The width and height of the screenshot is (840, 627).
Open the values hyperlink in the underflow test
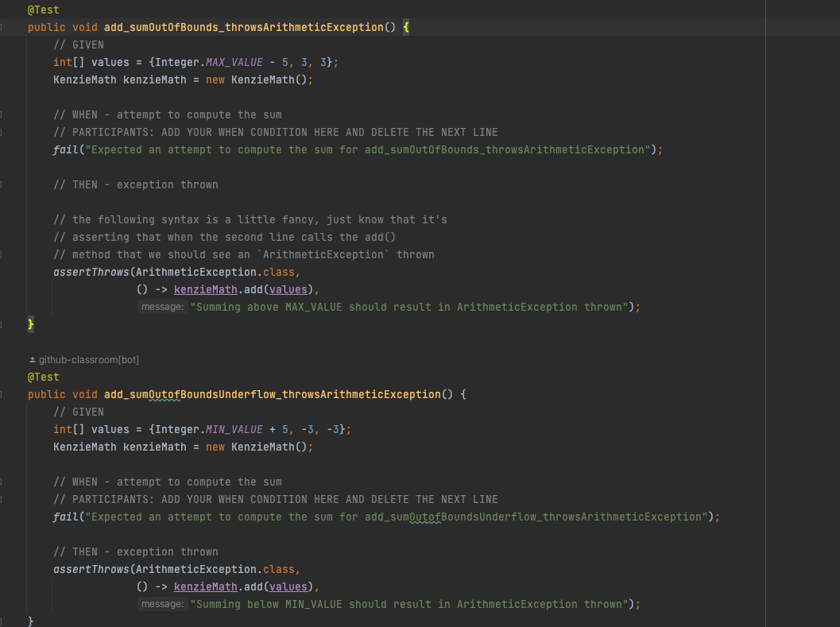coord(288,586)
